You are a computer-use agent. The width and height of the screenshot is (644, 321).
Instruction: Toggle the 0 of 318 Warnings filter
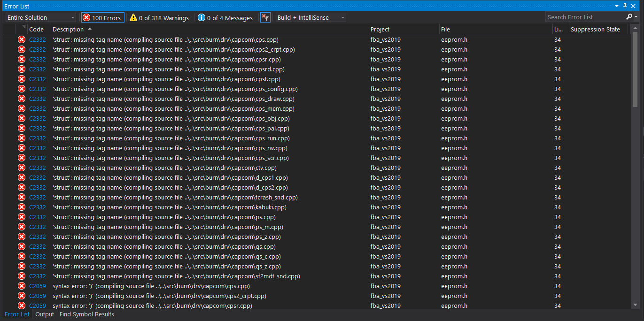(159, 17)
